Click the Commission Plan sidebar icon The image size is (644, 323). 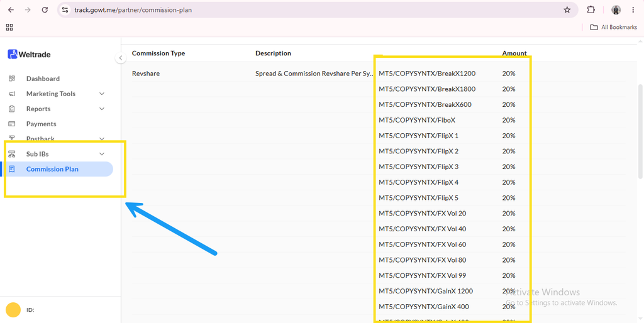[x=12, y=169]
